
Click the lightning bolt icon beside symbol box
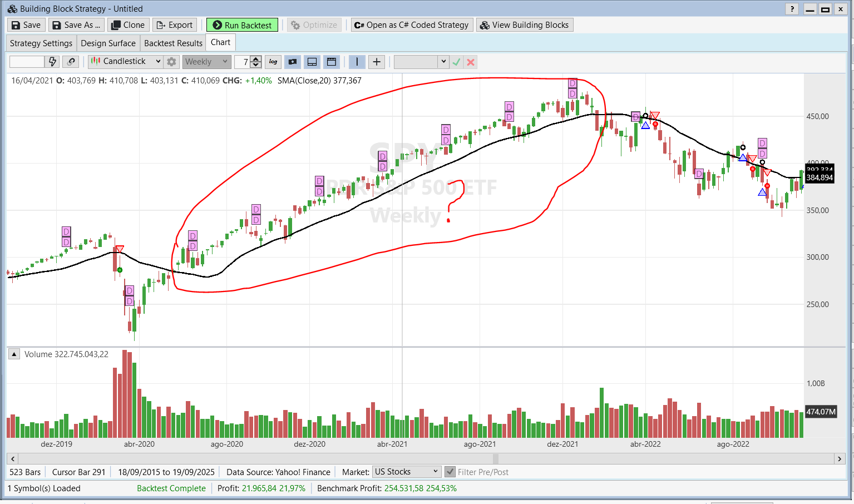(53, 62)
